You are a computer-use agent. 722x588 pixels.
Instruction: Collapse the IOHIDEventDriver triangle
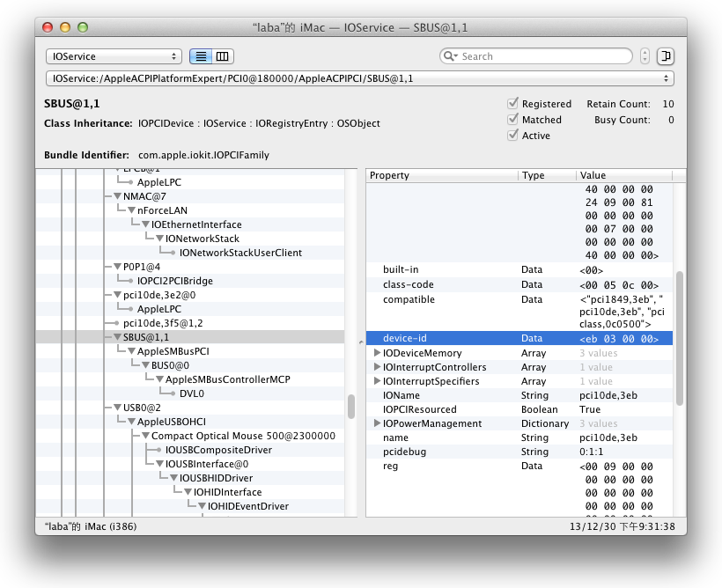pos(202,506)
